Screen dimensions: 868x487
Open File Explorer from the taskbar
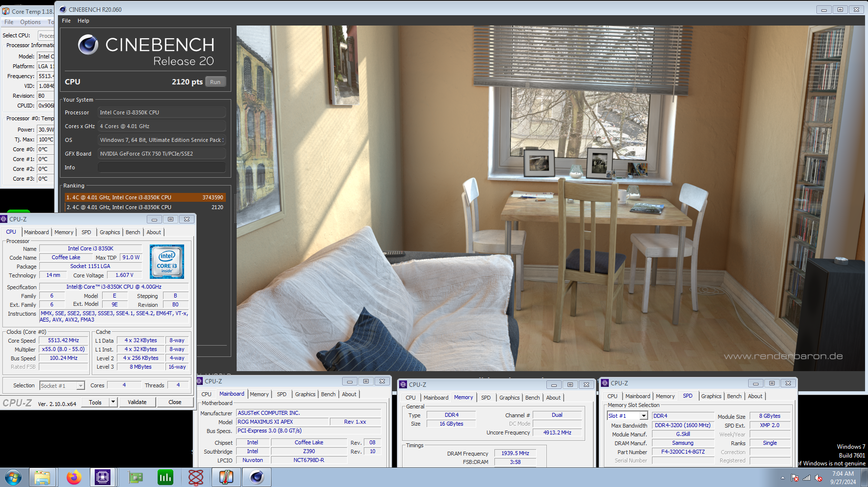pyautogui.click(x=43, y=477)
